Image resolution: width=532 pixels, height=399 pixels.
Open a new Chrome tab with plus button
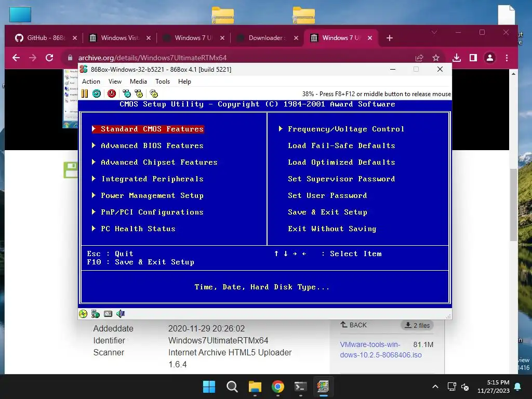point(390,38)
